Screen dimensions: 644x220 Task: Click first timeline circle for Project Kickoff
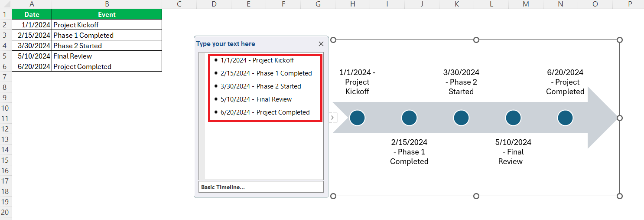tap(357, 118)
